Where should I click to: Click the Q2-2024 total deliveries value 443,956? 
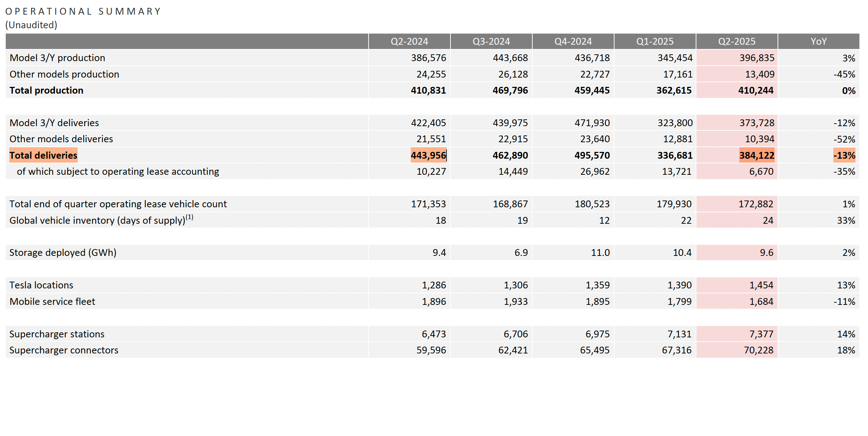point(428,155)
